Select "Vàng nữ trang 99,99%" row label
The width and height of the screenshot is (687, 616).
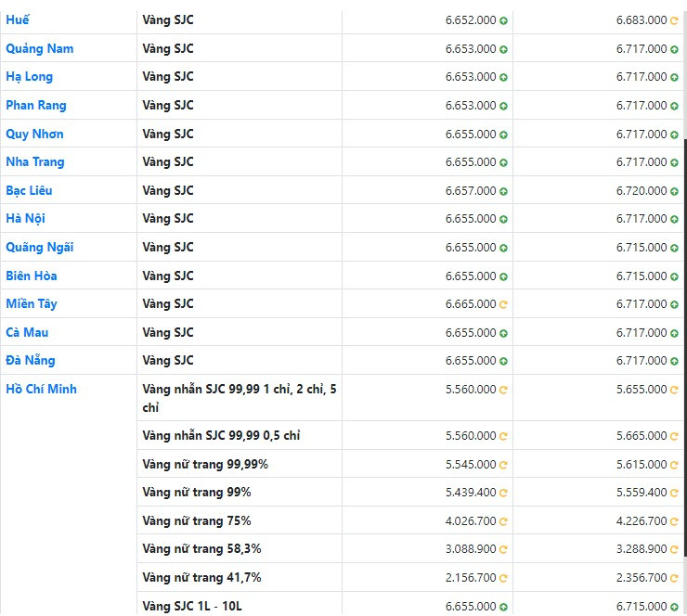(205, 465)
